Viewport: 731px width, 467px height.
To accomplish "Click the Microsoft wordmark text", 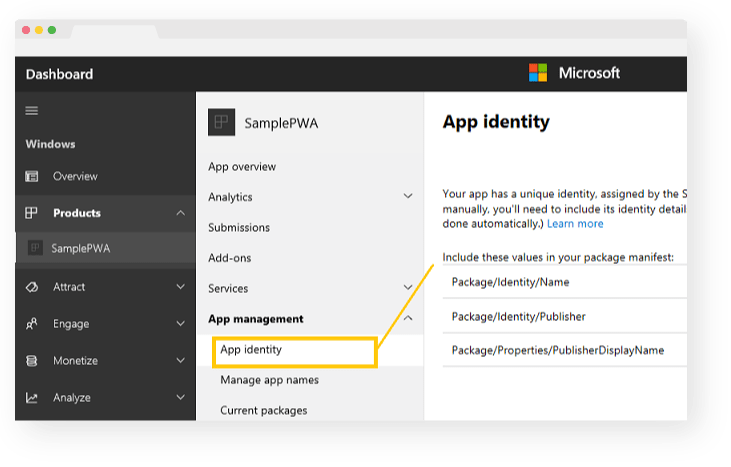I will [589, 73].
